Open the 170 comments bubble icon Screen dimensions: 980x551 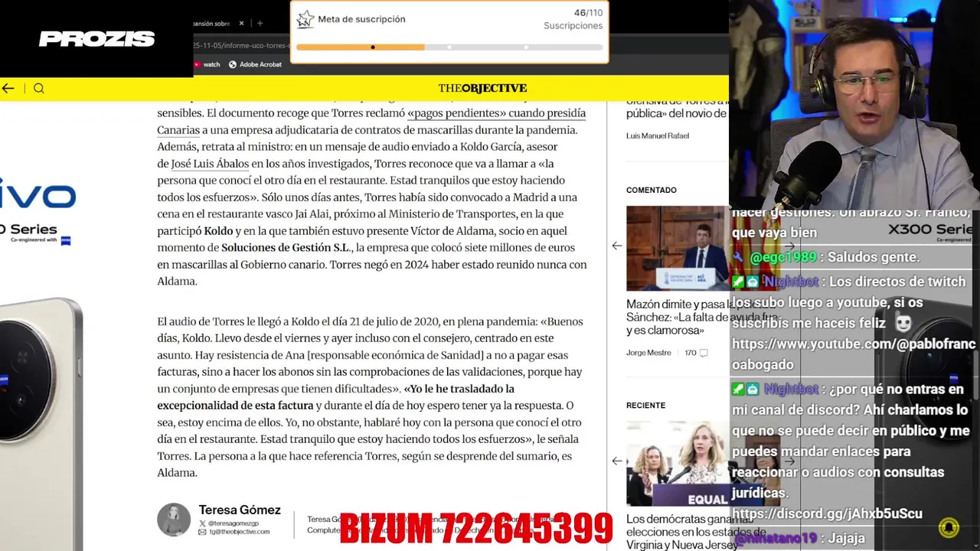click(703, 353)
